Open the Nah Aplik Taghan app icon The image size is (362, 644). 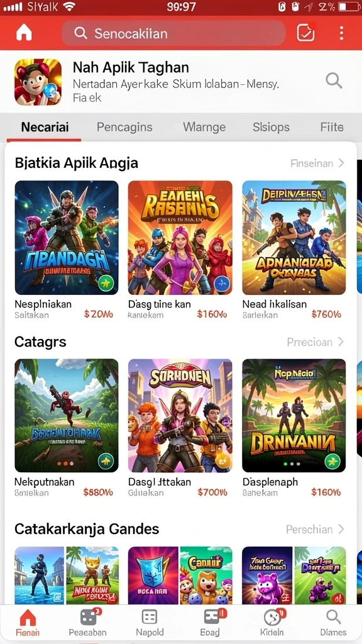coord(38,82)
